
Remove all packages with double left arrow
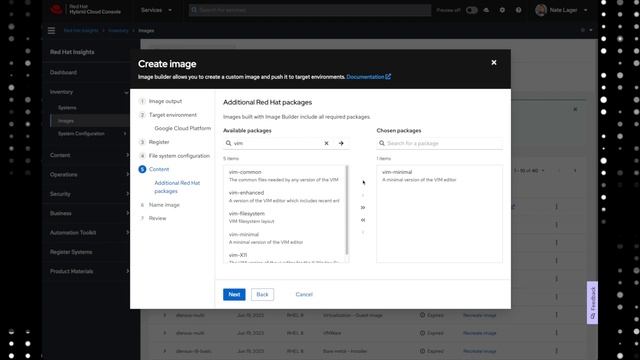coord(362,220)
